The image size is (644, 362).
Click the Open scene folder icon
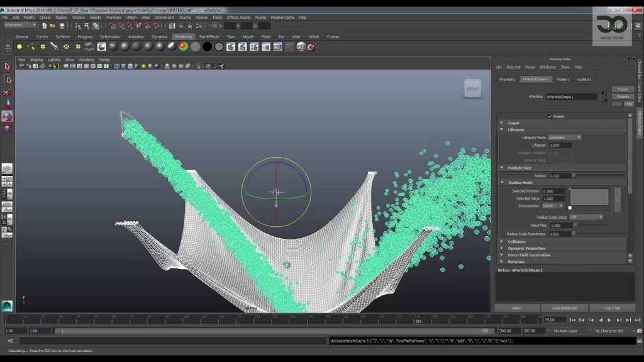[53, 26]
